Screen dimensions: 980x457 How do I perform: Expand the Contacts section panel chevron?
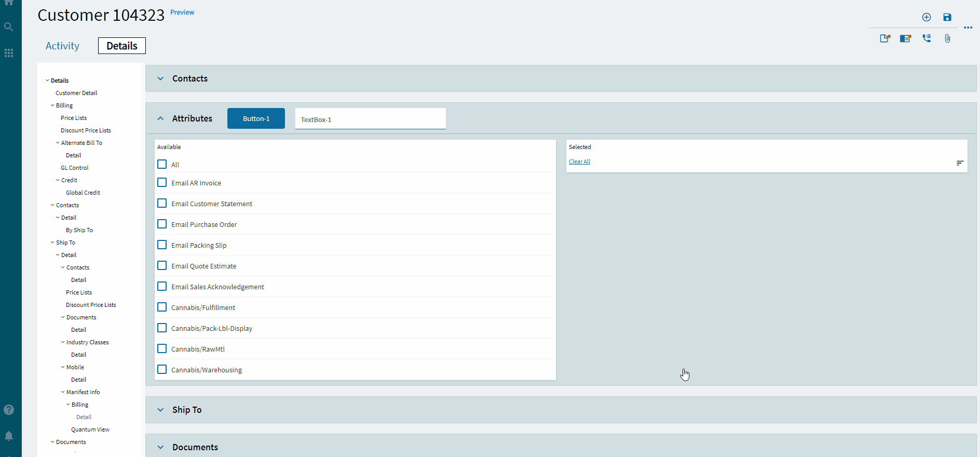pos(160,78)
